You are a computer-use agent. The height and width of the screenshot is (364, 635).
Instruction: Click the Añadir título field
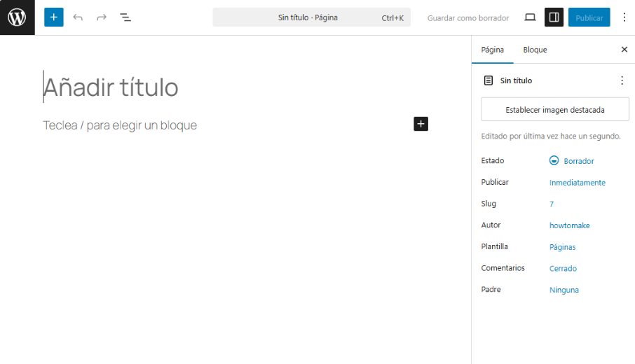(111, 87)
